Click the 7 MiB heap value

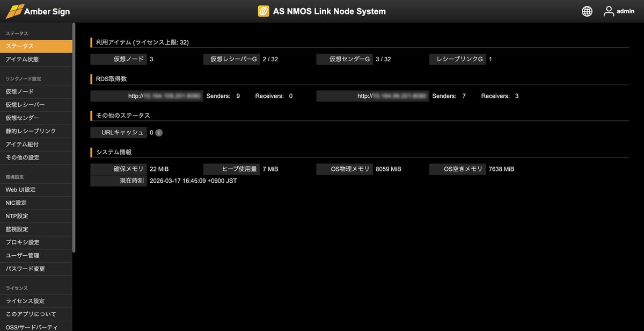click(x=270, y=169)
